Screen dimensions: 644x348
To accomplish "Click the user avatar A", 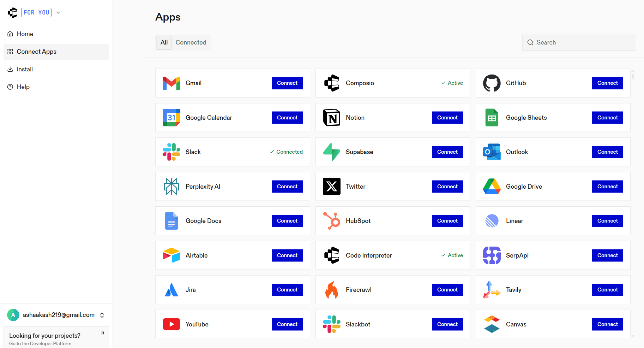I will point(13,315).
